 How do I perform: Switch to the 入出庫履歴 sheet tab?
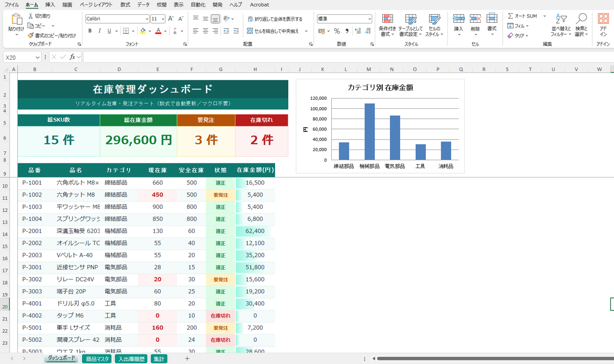pyautogui.click(x=131, y=359)
